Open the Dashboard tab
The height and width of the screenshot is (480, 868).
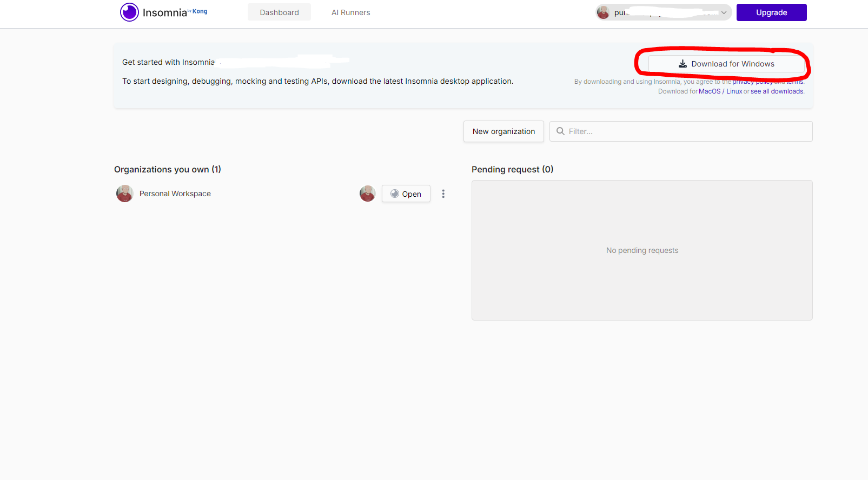click(279, 12)
